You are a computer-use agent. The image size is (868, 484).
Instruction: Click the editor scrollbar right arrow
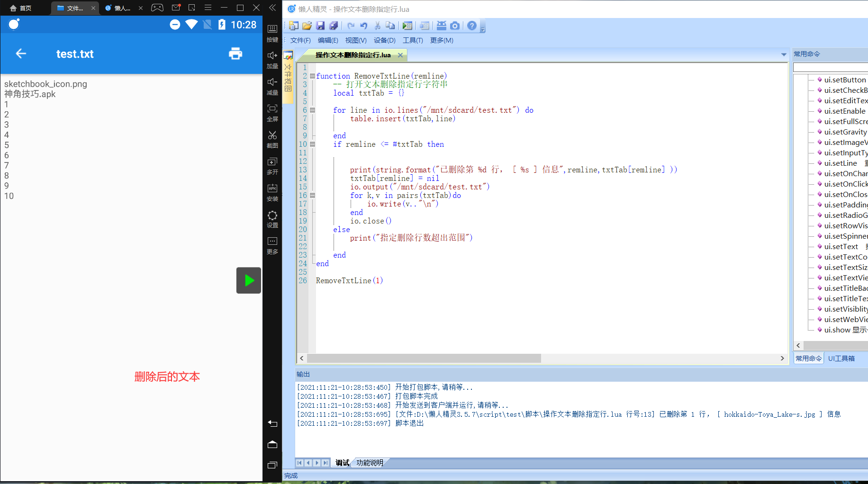(x=782, y=359)
